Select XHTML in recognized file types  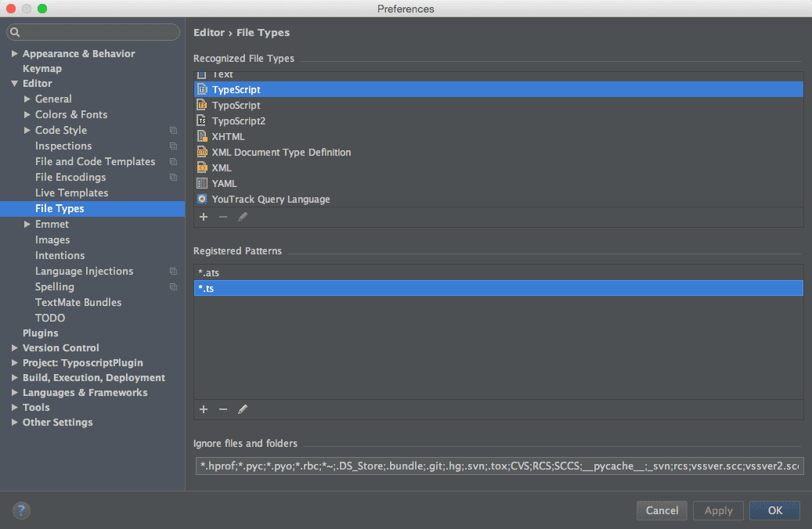click(499, 137)
